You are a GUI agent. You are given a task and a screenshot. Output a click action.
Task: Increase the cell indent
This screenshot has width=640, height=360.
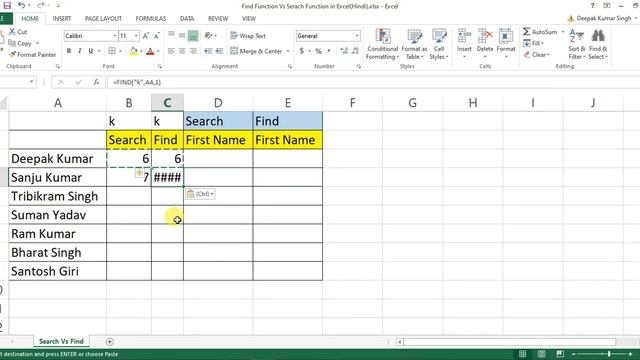[219, 51]
